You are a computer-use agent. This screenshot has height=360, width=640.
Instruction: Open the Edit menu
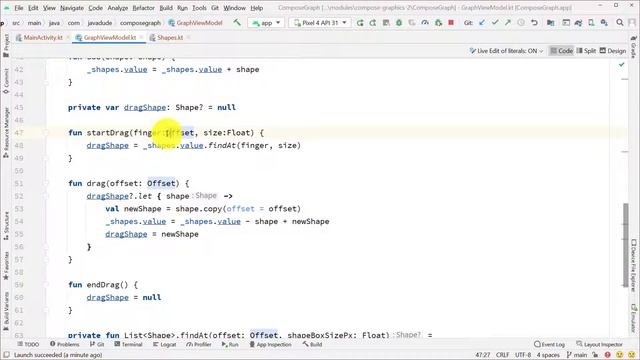click(33, 8)
